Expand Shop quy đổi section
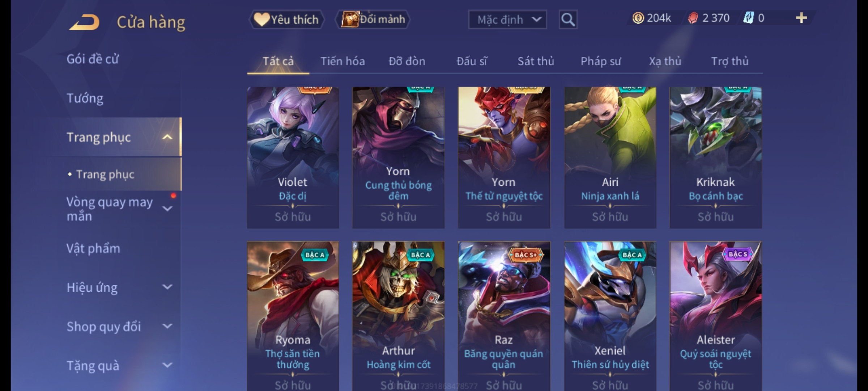Screen dimensions: 868x391 167,326
